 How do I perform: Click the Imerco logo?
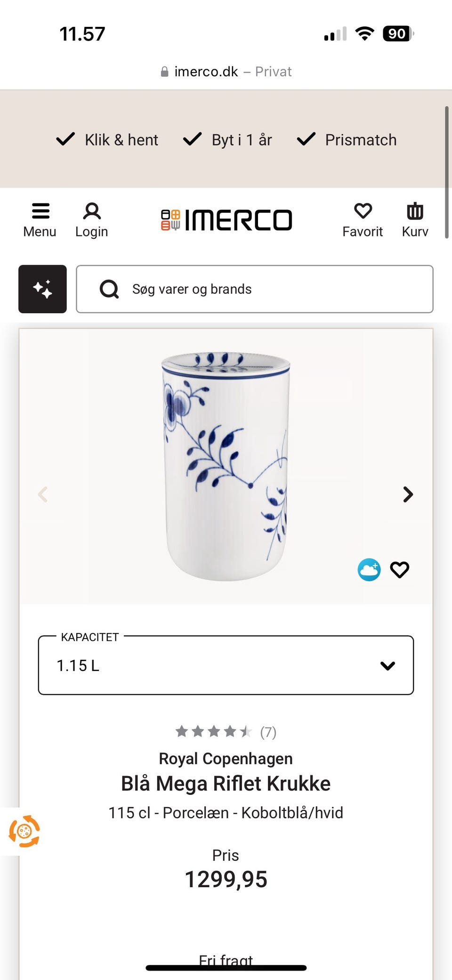click(x=226, y=220)
